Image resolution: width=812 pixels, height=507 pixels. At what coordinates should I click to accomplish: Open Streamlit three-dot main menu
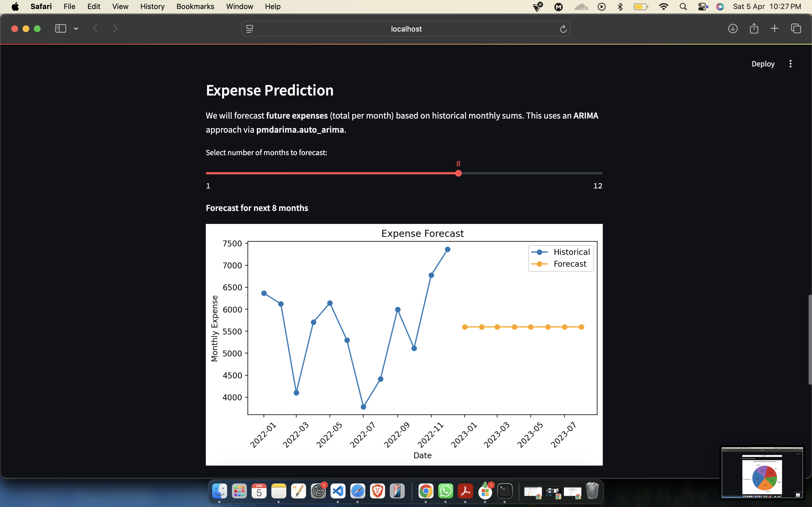[791, 64]
